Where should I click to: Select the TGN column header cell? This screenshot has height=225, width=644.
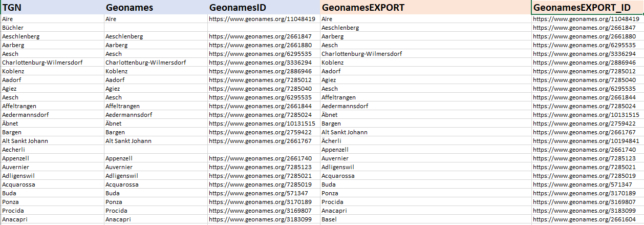(51, 8)
